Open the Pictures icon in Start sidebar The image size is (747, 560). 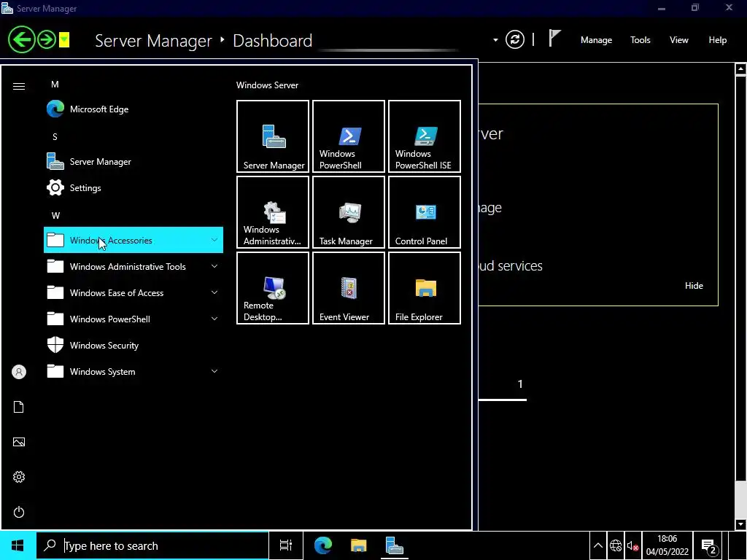(18, 442)
